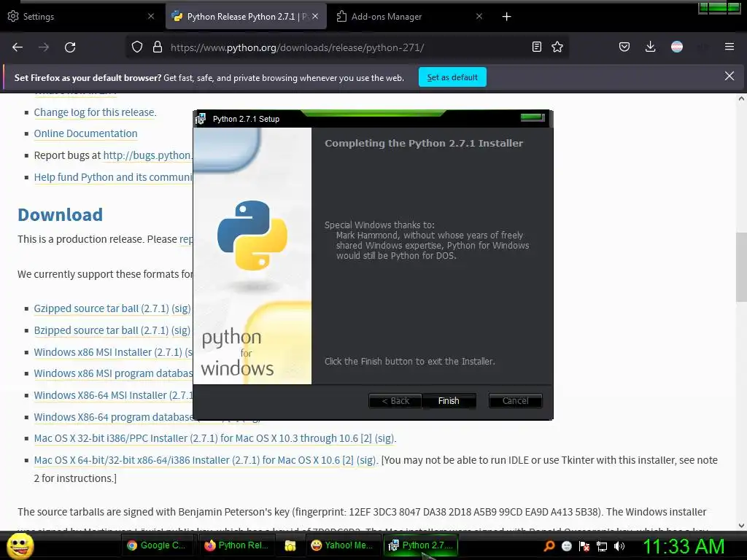747x560 pixels.
Task: Open the bugs.python link
Action: [x=148, y=155]
